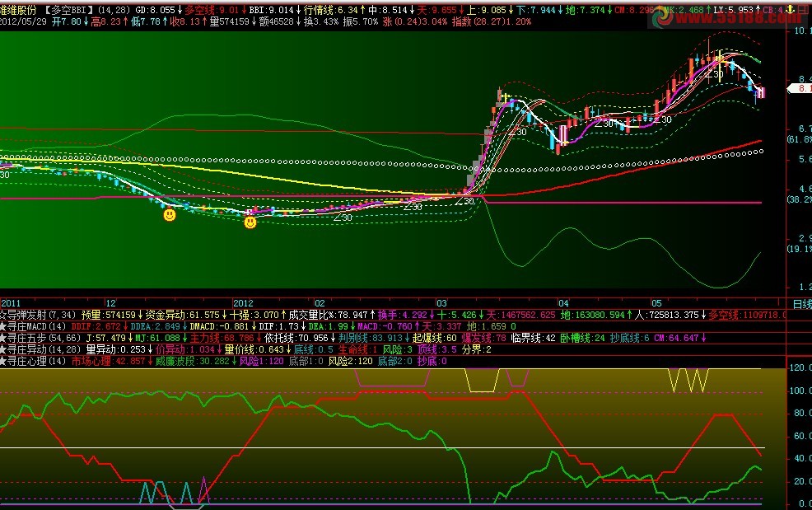The image size is (812, 510).
Task: Click the 【多空BBI】 indicator title
Action: tap(68, 10)
